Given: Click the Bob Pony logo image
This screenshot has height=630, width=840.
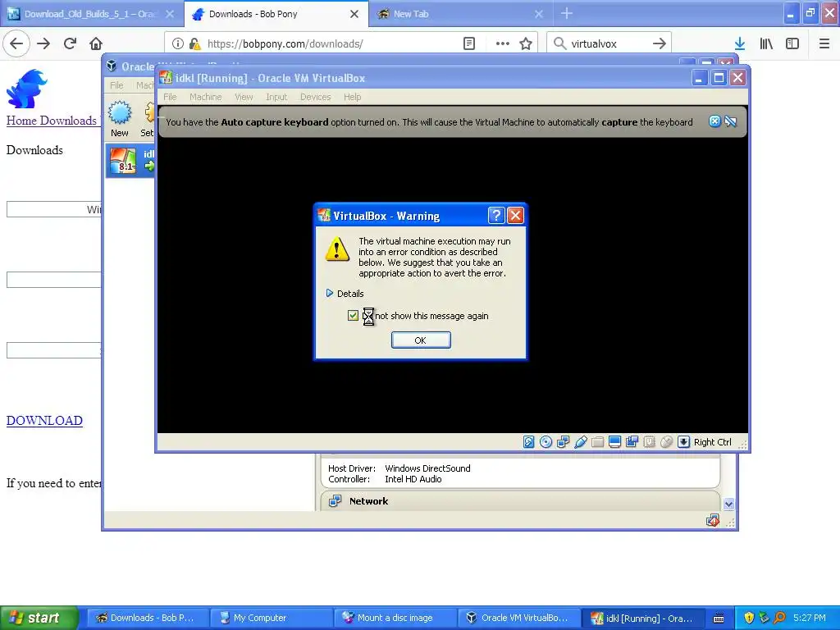Looking at the screenshot, I should 27,89.
